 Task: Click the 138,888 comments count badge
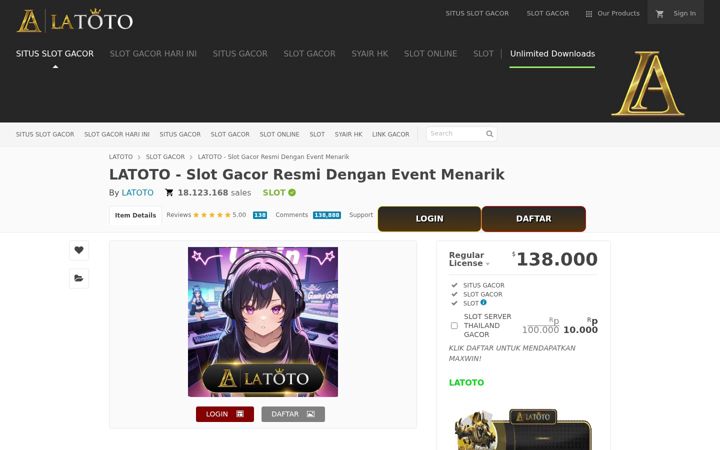tap(327, 215)
